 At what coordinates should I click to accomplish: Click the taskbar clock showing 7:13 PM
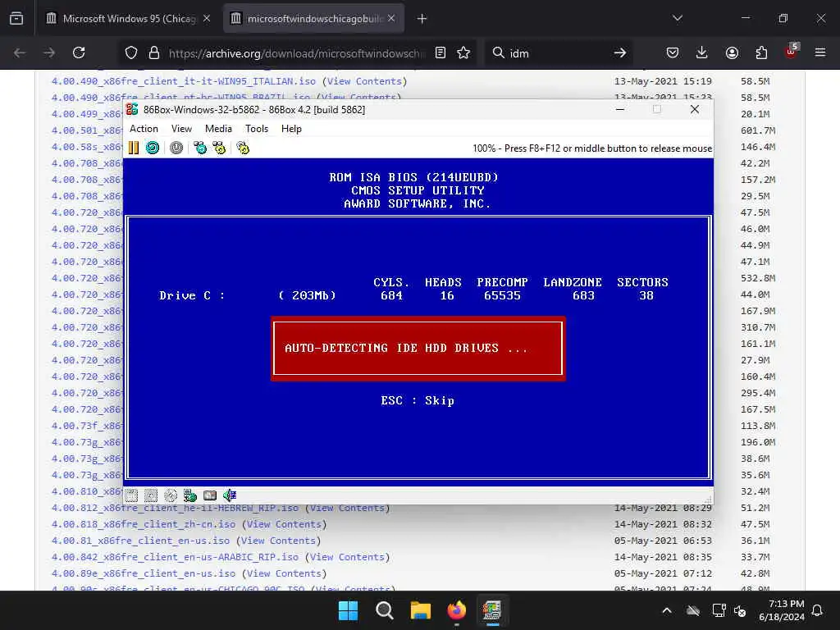click(782, 610)
